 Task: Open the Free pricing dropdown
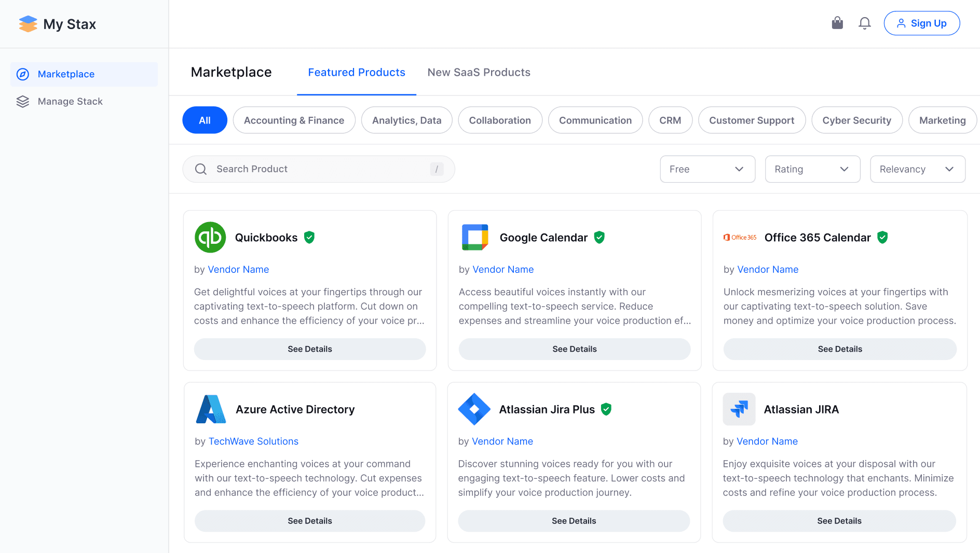[707, 169]
